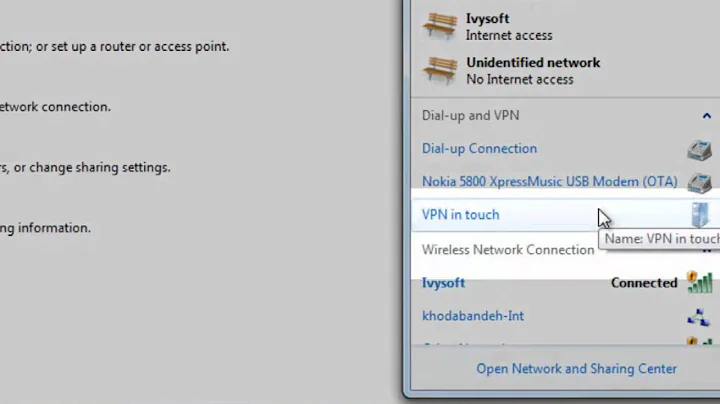The width and height of the screenshot is (720, 404).
Task: Click the VPN in touch server icon
Action: tap(700, 215)
